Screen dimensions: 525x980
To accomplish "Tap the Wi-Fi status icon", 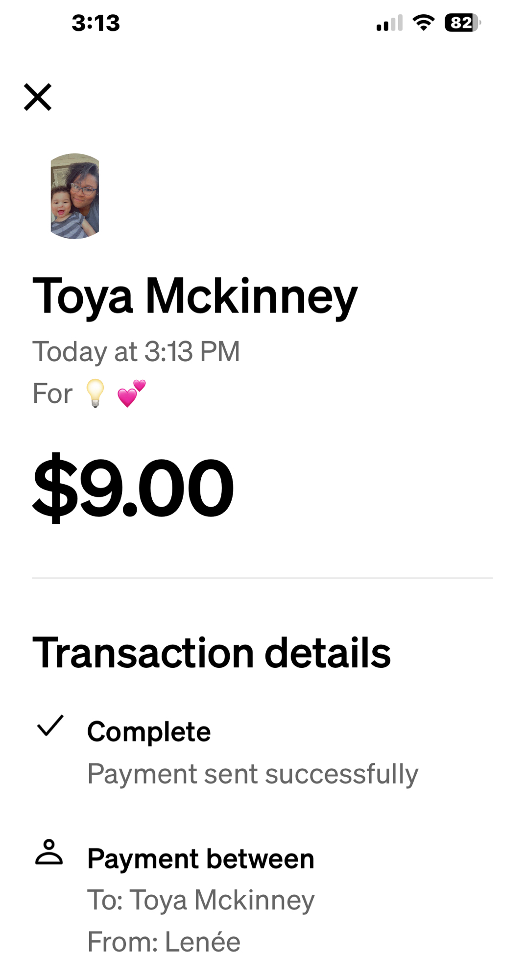I will point(424,23).
